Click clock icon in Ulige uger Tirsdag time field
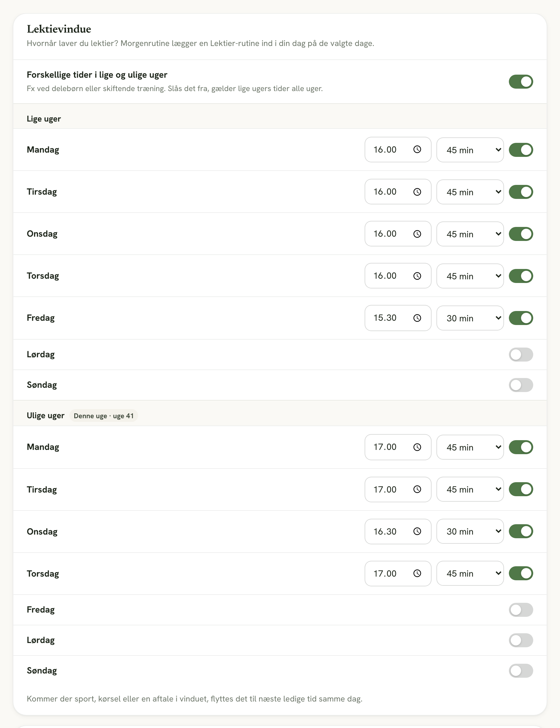560x728 pixels. point(417,489)
